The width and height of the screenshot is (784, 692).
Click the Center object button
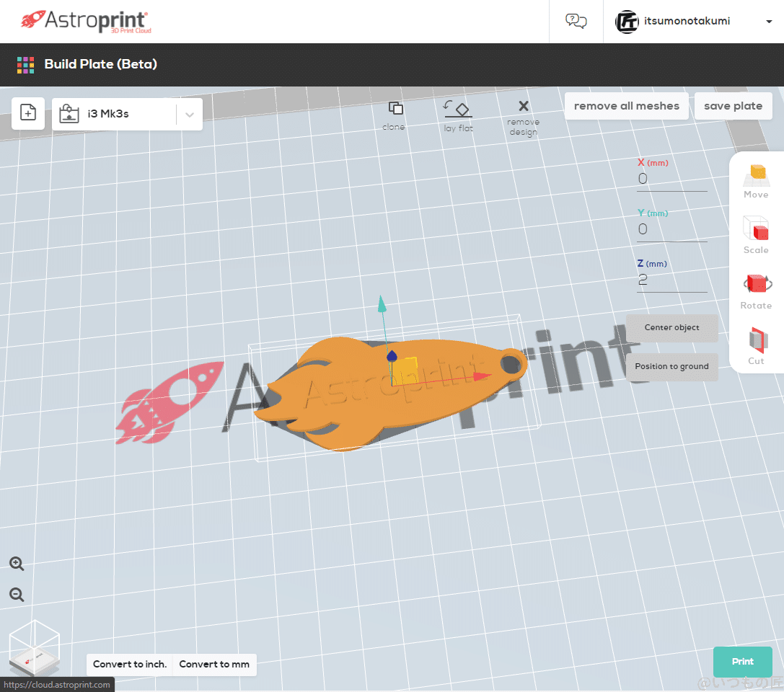tap(671, 327)
